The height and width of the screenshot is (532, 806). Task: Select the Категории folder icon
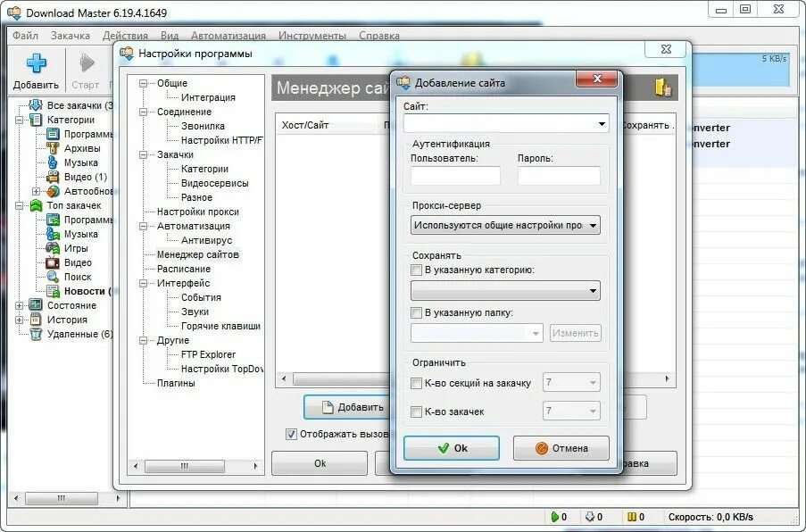[x=36, y=120]
